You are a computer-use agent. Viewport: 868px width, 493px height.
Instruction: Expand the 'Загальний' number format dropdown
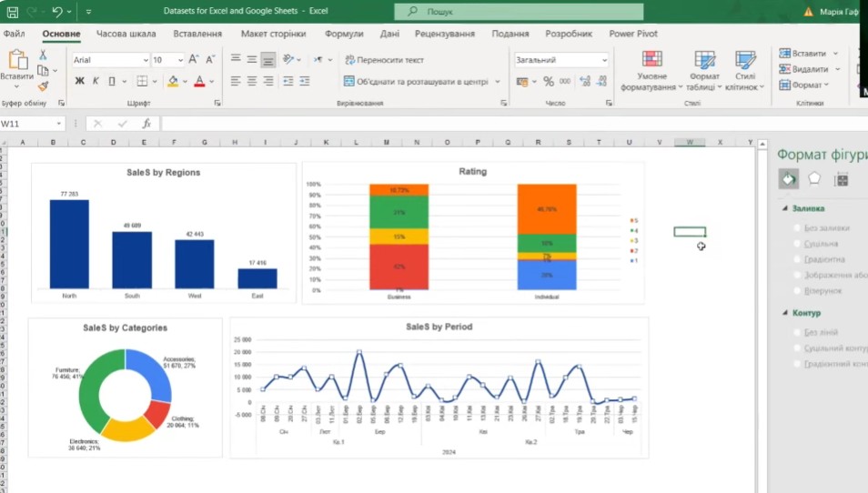[604, 60]
